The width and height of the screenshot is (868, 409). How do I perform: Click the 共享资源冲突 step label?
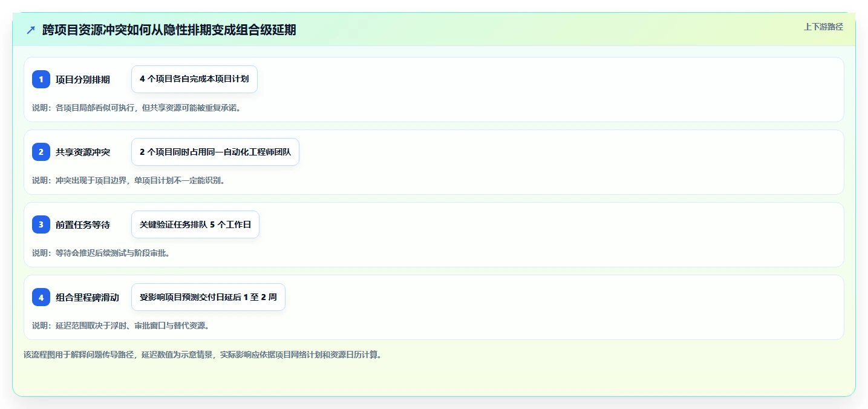click(83, 152)
